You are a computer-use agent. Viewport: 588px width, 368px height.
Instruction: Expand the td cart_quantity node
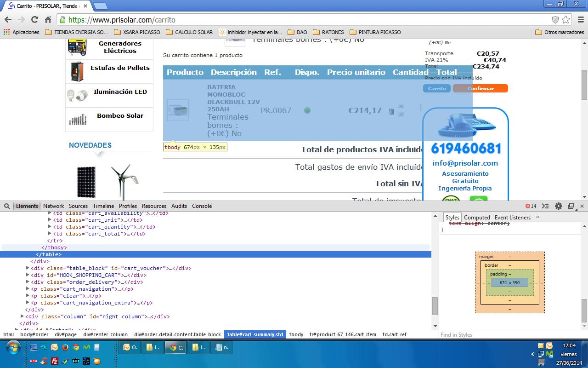click(50, 227)
